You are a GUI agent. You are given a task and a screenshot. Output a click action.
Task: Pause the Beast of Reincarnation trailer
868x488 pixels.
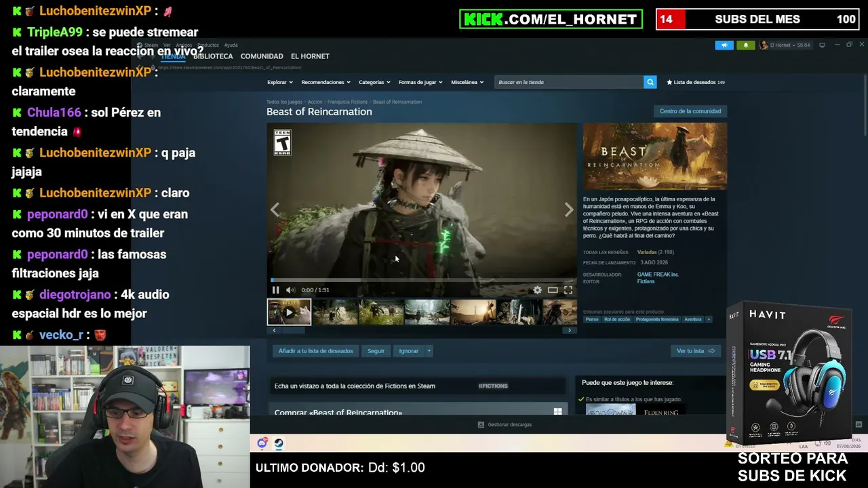click(275, 290)
